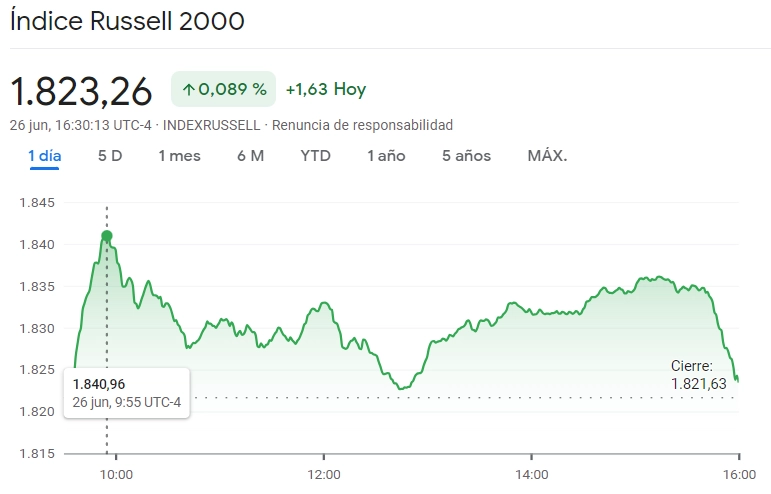Select the "1 día" range tab

tap(45, 156)
